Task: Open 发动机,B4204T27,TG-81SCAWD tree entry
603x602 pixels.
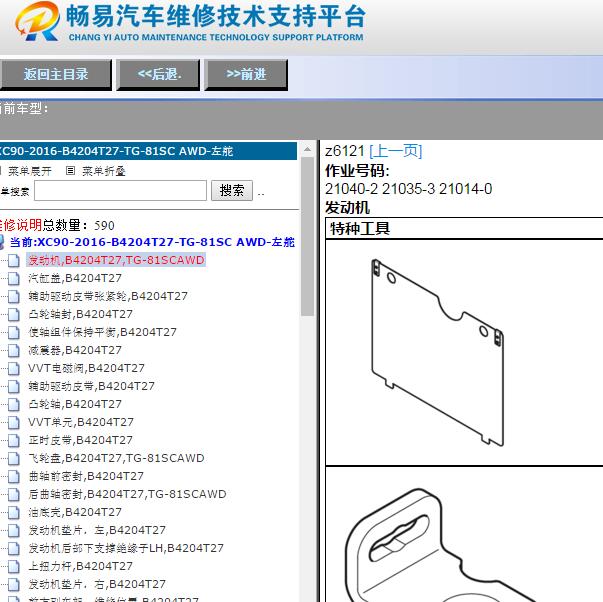Action: 116,260
